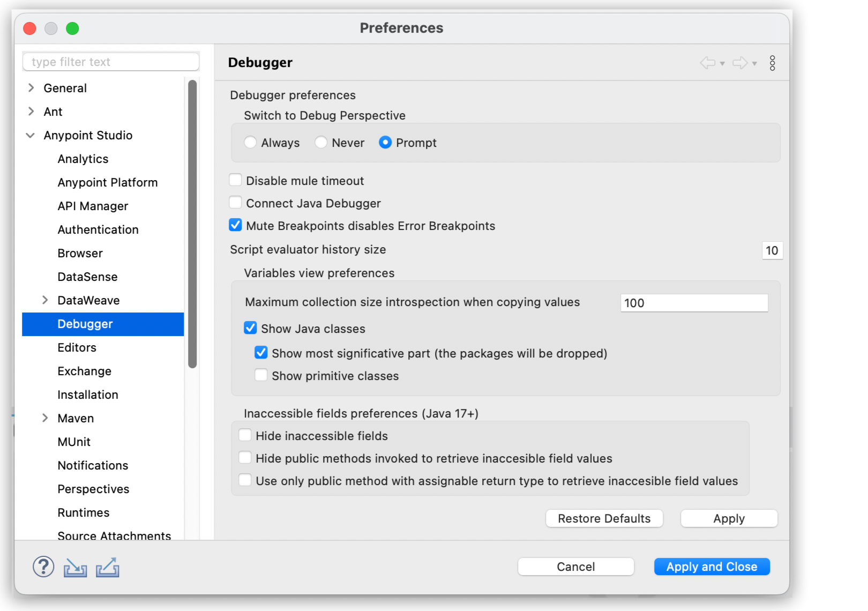Go forward using the right arrow icon
The height and width of the screenshot is (611, 868).
[x=740, y=63]
